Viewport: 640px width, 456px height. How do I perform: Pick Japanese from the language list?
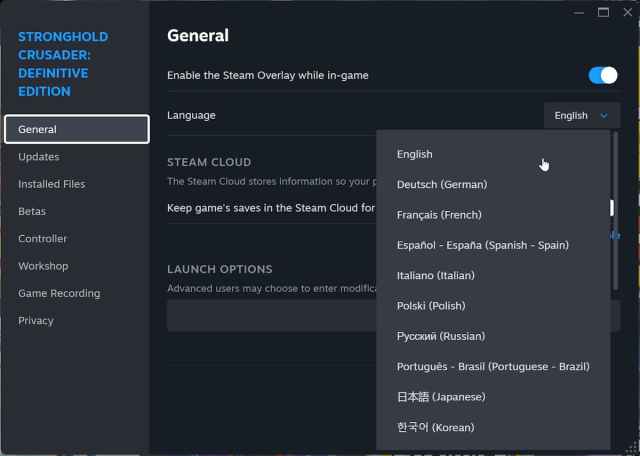point(440,397)
